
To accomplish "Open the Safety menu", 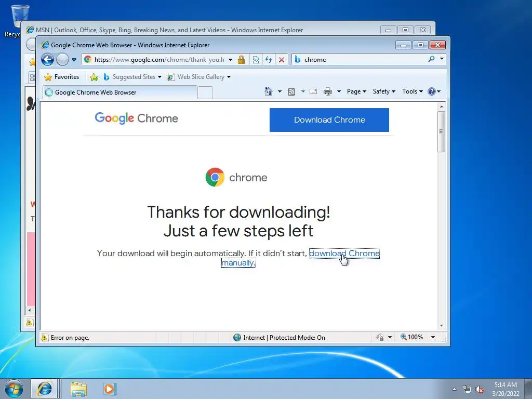I will tap(384, 91).
